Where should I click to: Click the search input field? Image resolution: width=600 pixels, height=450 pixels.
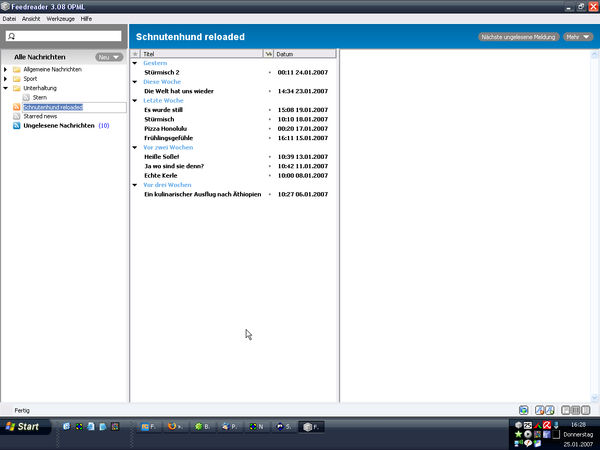pyautogui.click(x=66, y=36)
